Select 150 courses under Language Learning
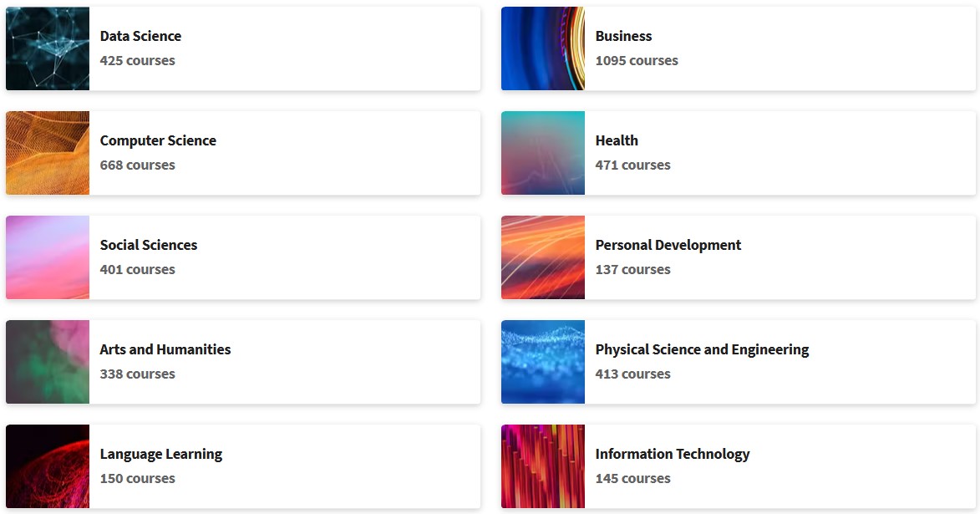The height and width of the screenshot is (514, 980). pos(138,478)
